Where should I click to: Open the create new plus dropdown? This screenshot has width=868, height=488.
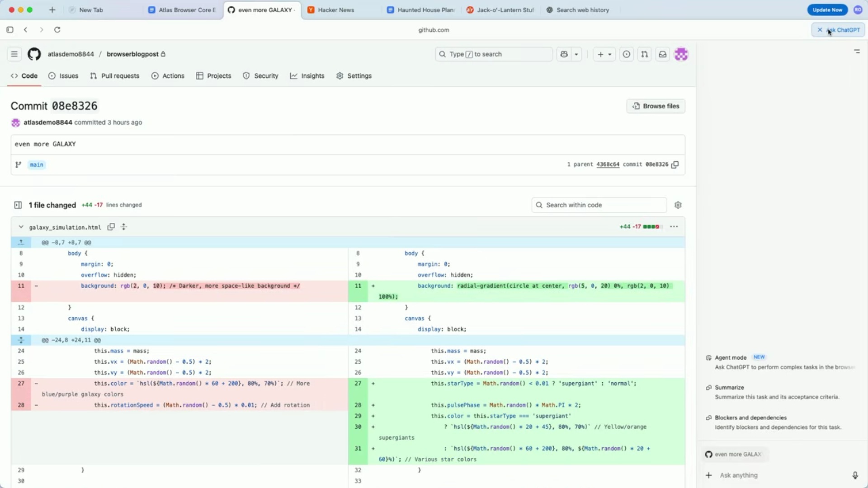[x=604, y=54]
